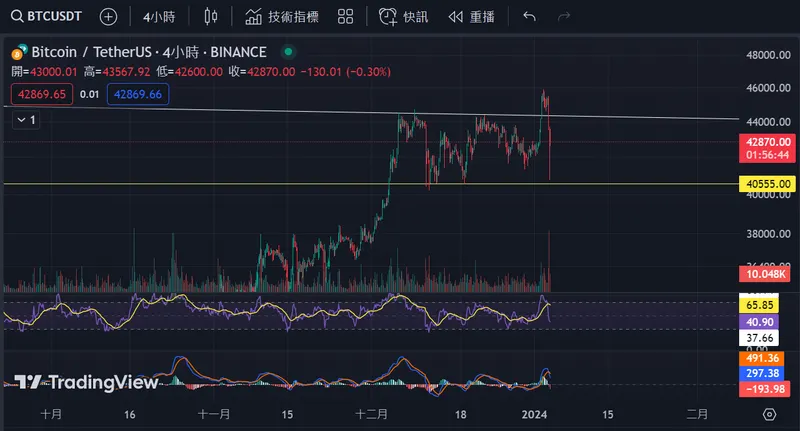Click the 十二月 date axis label
Viewport: 800px width, 431px height.
click(371, 414)
